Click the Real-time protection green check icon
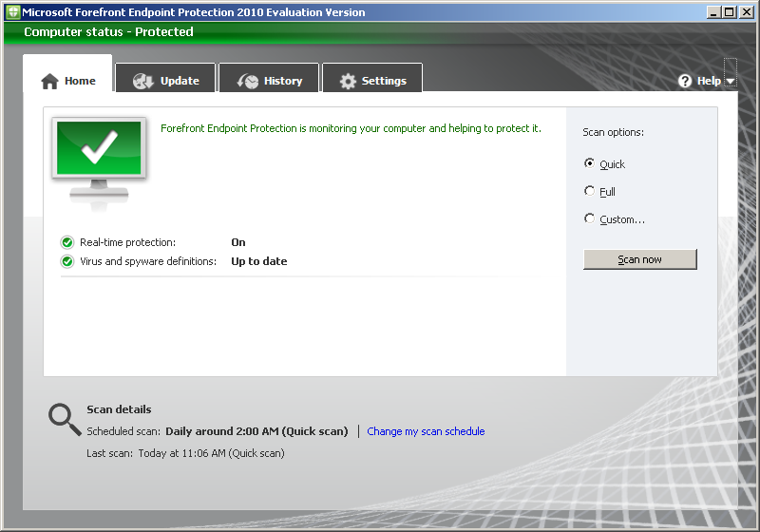 click(67, 242)
